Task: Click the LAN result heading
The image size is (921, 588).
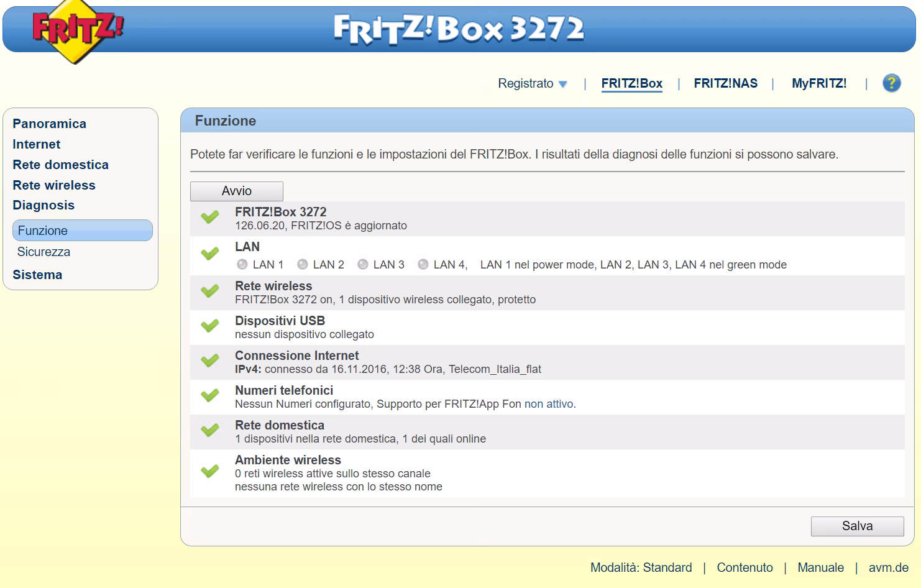Action: [247, 247]
